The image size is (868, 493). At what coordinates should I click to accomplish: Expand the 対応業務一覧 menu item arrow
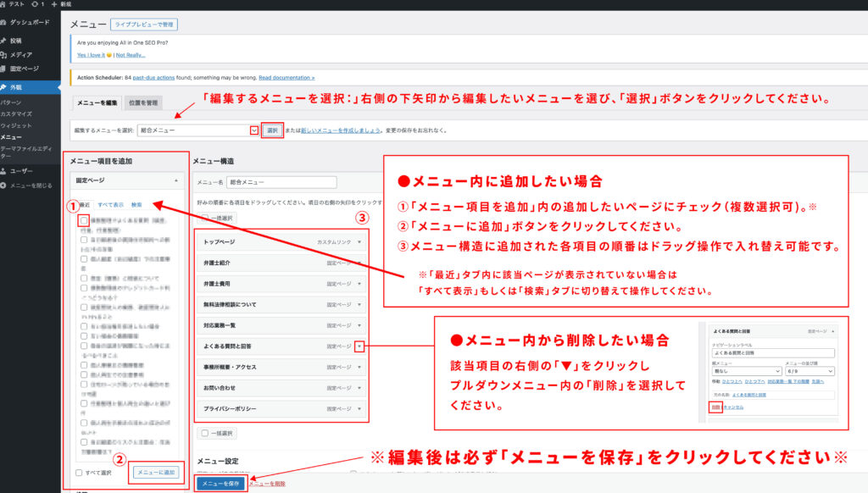(359, 325)
